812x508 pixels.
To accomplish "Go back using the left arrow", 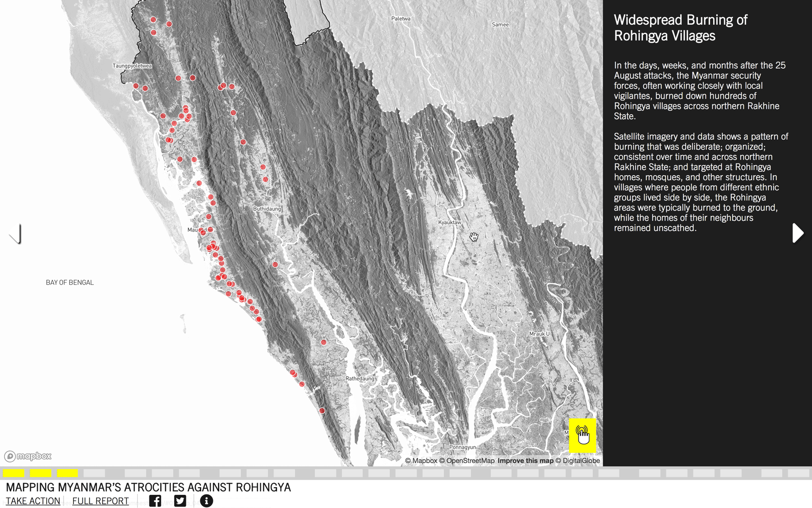I will pyautogui.click(x=15, y=233).
